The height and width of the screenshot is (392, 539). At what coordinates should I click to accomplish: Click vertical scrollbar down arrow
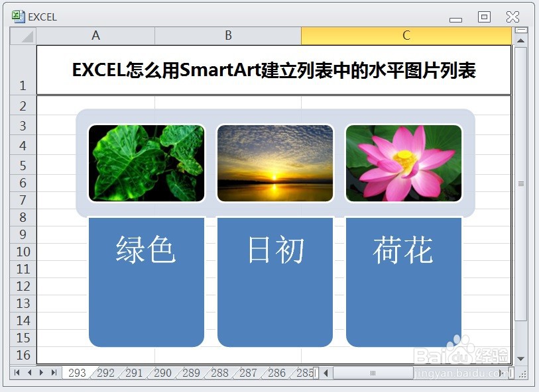pos(521,359)
